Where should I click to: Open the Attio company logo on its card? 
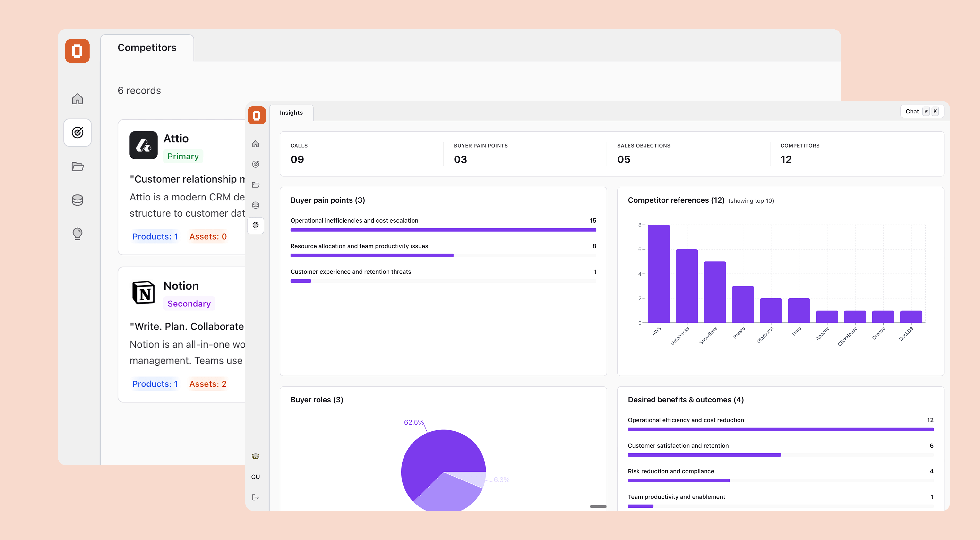click(143, 145)
